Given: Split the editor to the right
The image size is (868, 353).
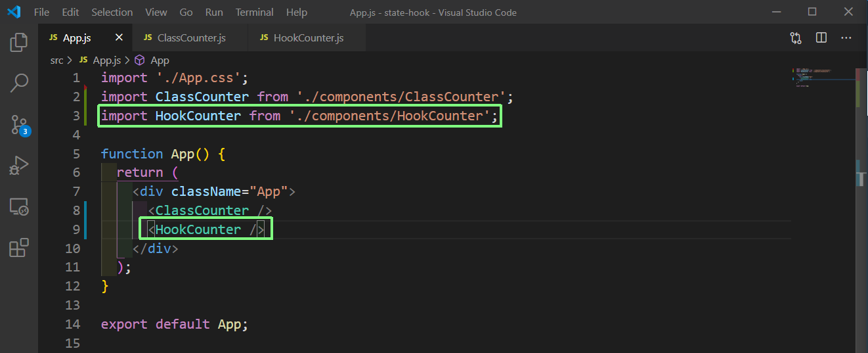Looking at the screenshot, I should (821, 38).
